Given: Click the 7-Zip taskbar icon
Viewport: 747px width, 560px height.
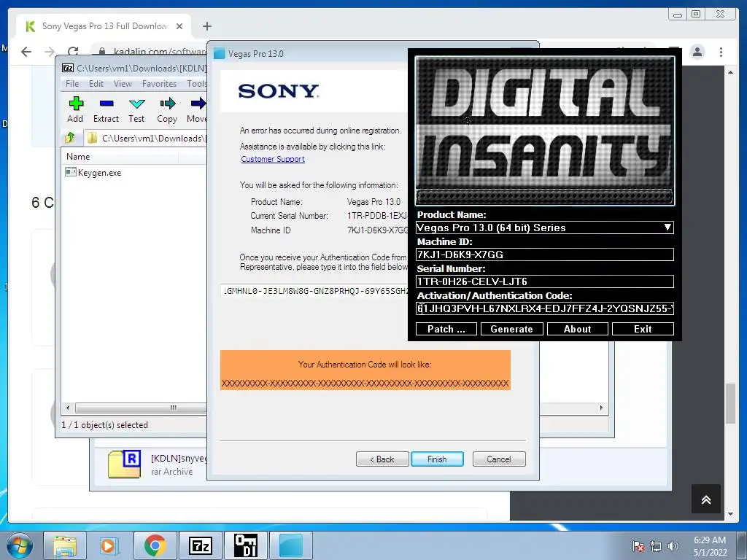Looking at the screenshot, I should click(200, 545).
